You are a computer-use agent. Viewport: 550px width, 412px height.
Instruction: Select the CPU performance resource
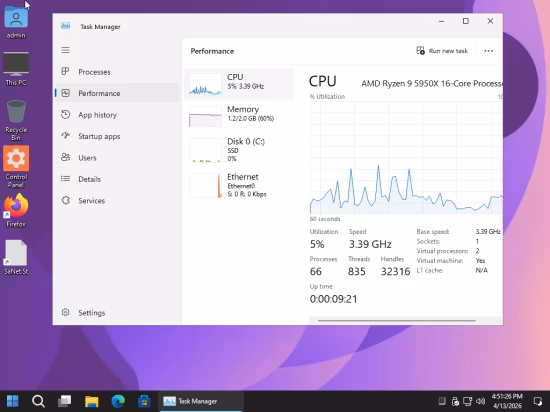click(239, 84)
